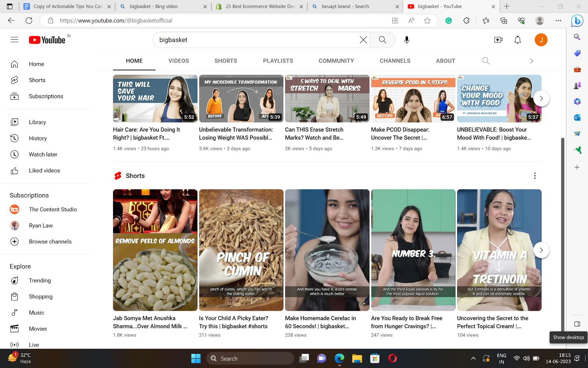The image size is (588, 368).
Task: Open the Shorts section three-dot menu
Action: pos(535,176)
